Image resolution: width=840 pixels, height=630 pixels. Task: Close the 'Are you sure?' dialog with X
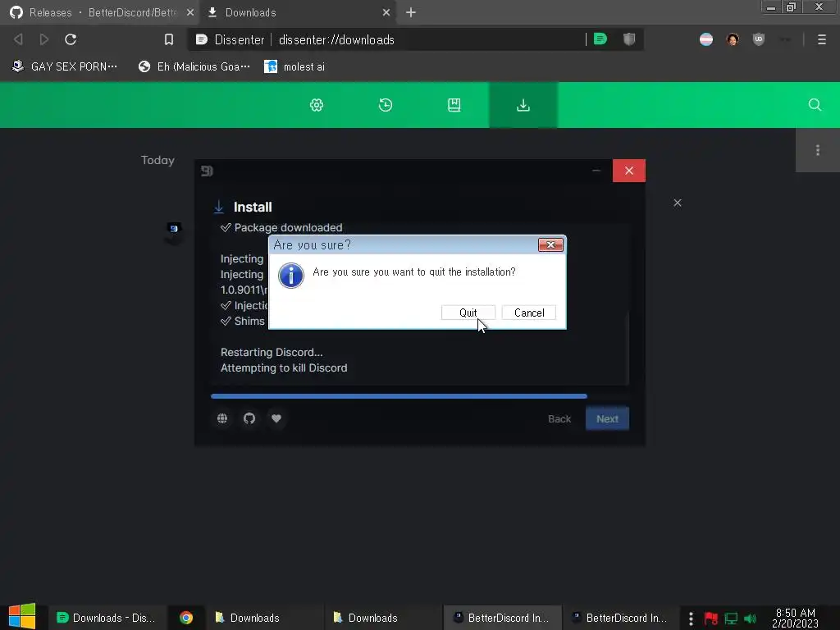coord(550,244)
